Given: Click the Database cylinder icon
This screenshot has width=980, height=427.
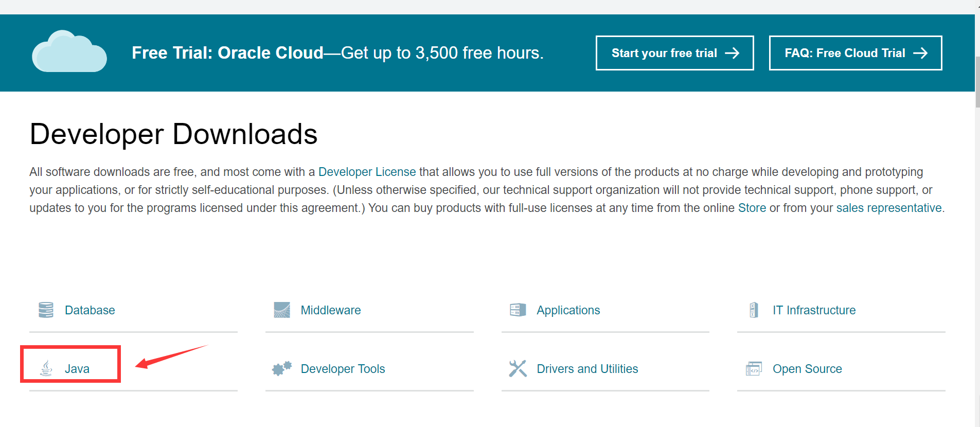Looking at the screenshot, I should point(46,310).
